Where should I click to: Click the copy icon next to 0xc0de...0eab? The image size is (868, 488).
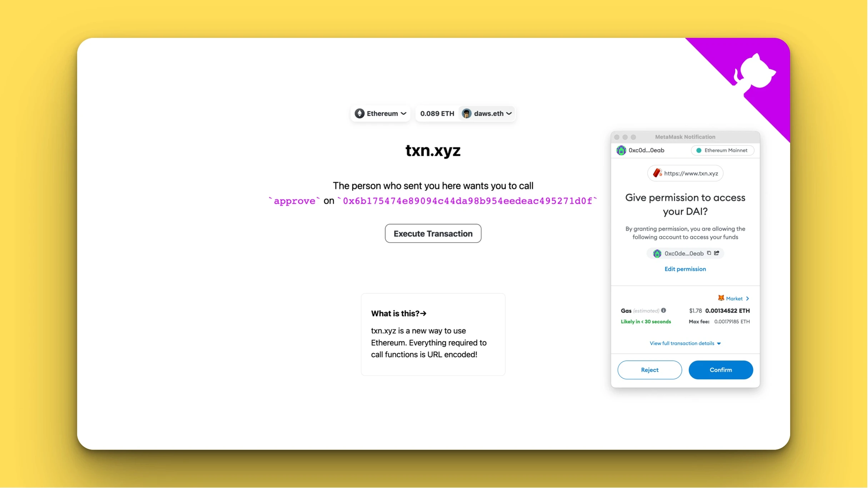coord(709,253)
